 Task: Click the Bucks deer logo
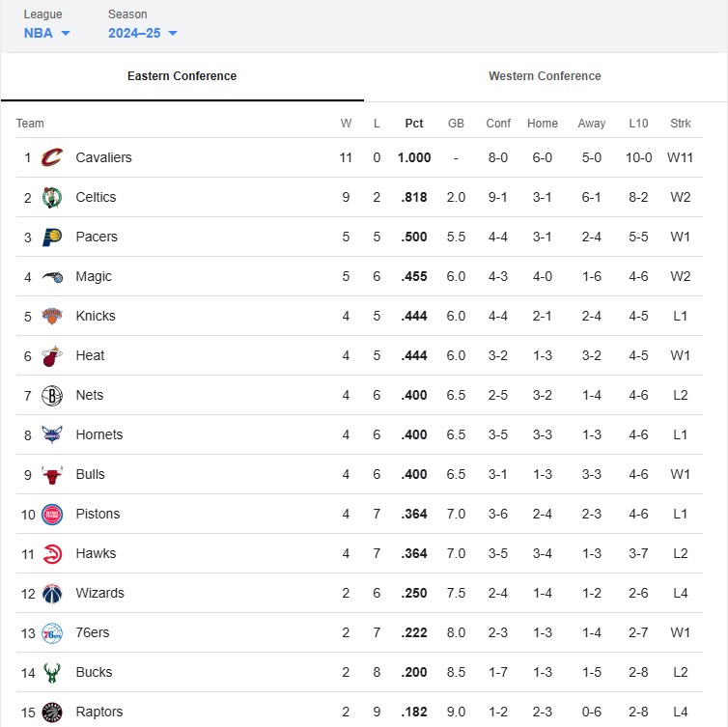click(x=52, y=673)
